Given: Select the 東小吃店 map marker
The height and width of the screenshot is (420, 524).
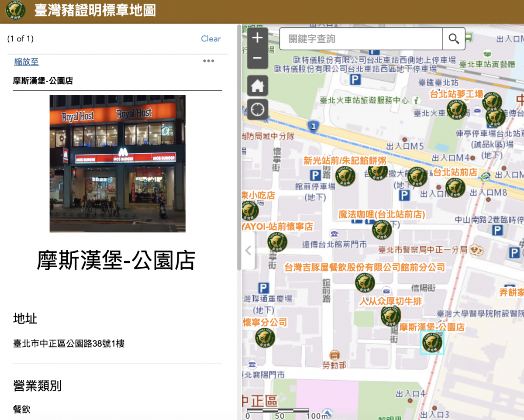Looking at the screenshot, I should (250, 211).
